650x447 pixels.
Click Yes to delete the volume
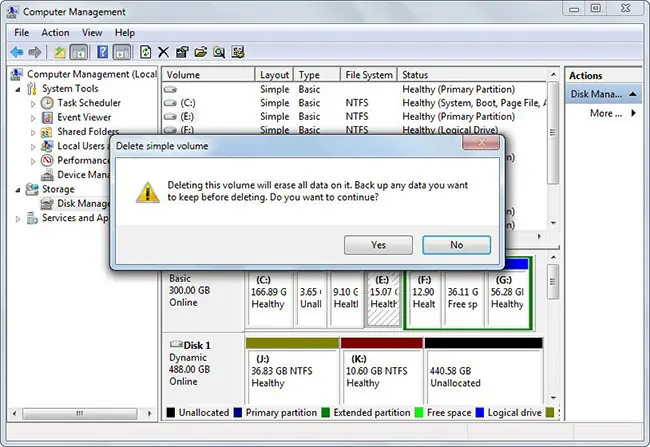[378, 245]
